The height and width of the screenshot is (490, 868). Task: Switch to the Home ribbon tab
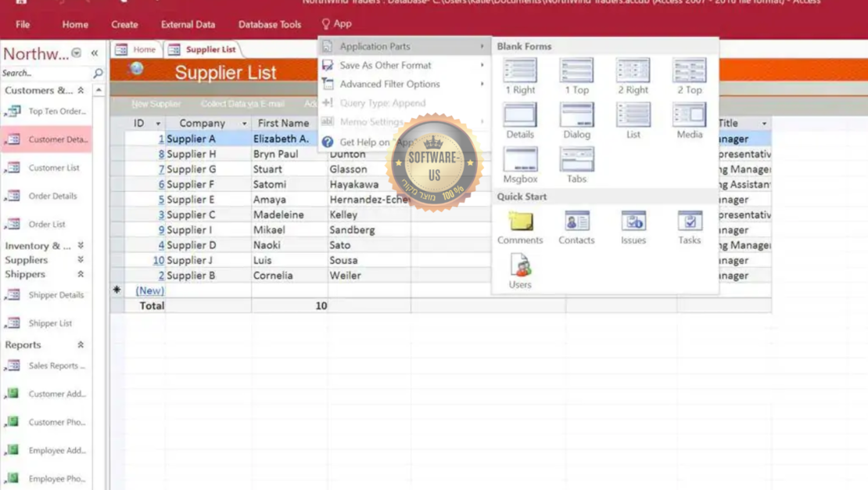pos(75,24)
